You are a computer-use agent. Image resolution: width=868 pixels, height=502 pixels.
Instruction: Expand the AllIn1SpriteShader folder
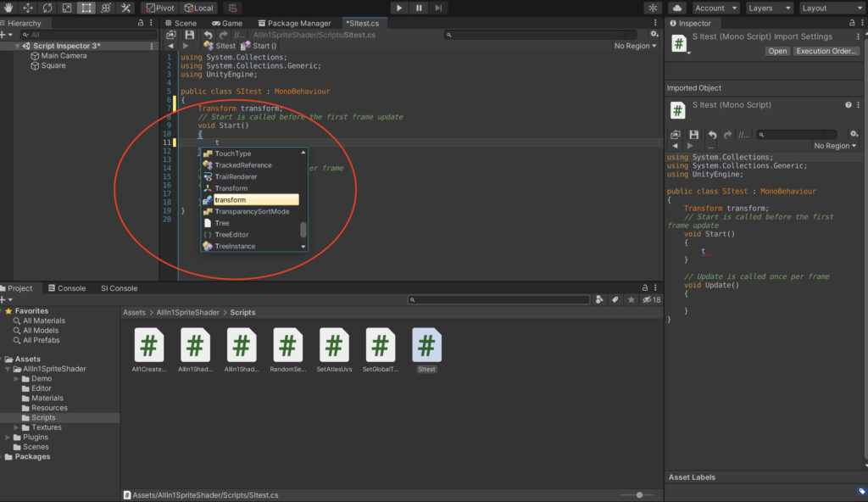(7, 368)
